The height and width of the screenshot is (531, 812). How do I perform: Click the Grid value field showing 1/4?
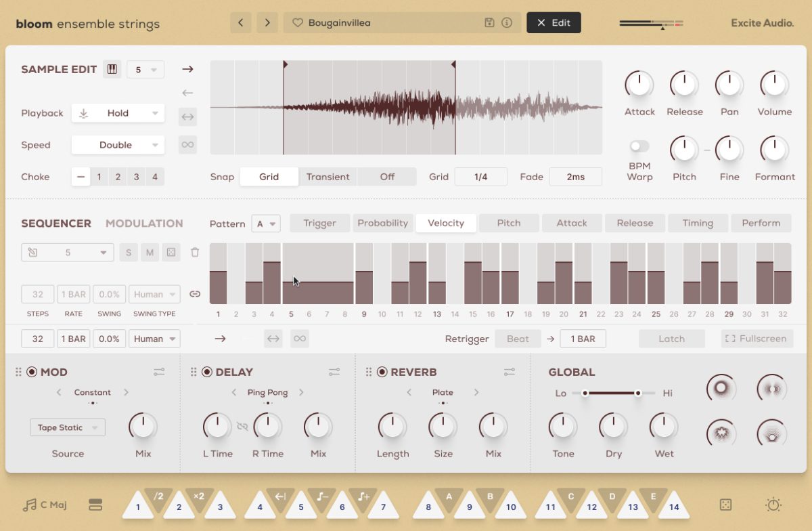click(481, 176)
